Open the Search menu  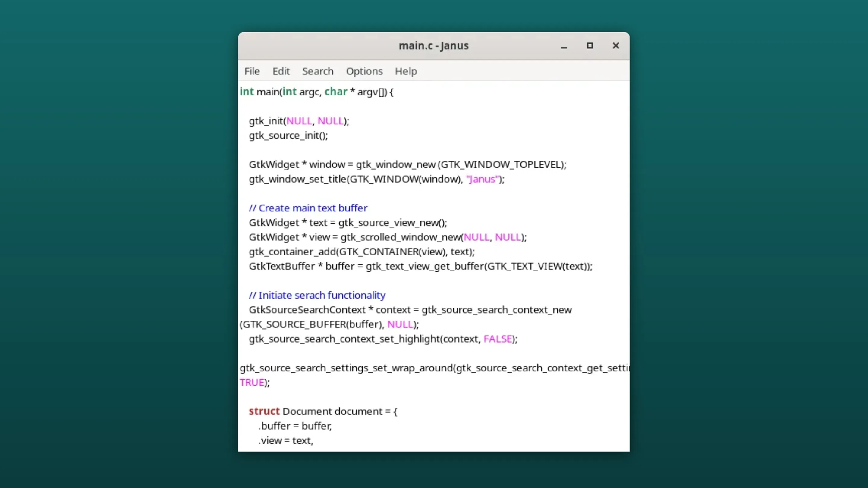(x=318, y=71)
